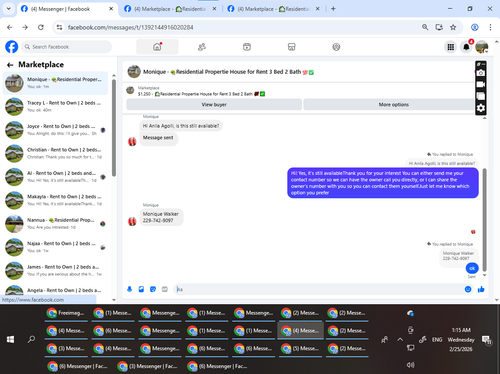Click the More options button
The width and height of the screenshot is (500, 374).
pos(393,104)
